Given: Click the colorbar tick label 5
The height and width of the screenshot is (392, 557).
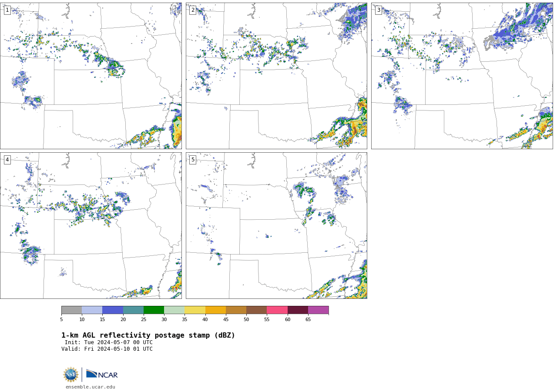Looking at the screenshot, I should click(61, 320).
